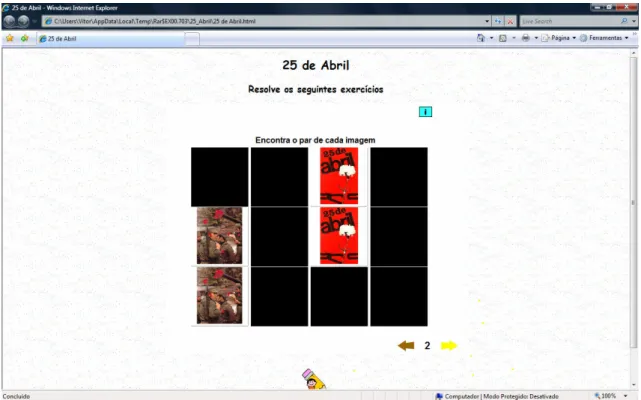Open the search provider options dropdown
Image resolution: width=641 pixels, height=400 pixels.
click(x=634, y=21)
